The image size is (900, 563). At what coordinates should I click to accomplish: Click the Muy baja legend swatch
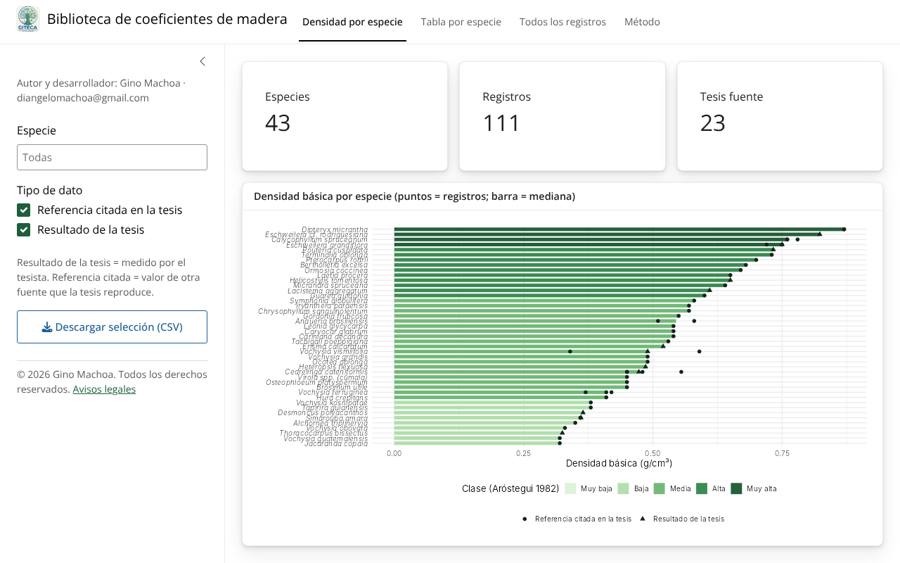570,488
